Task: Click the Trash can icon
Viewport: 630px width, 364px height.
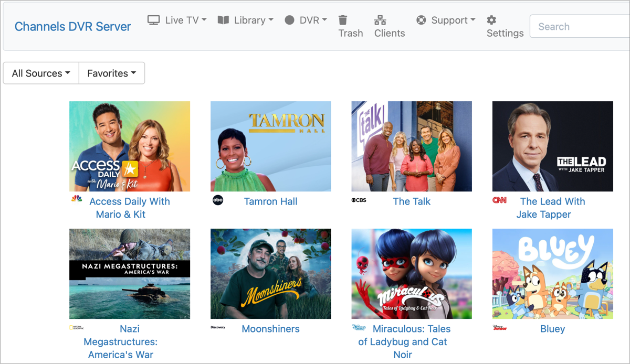Action: 343,20
